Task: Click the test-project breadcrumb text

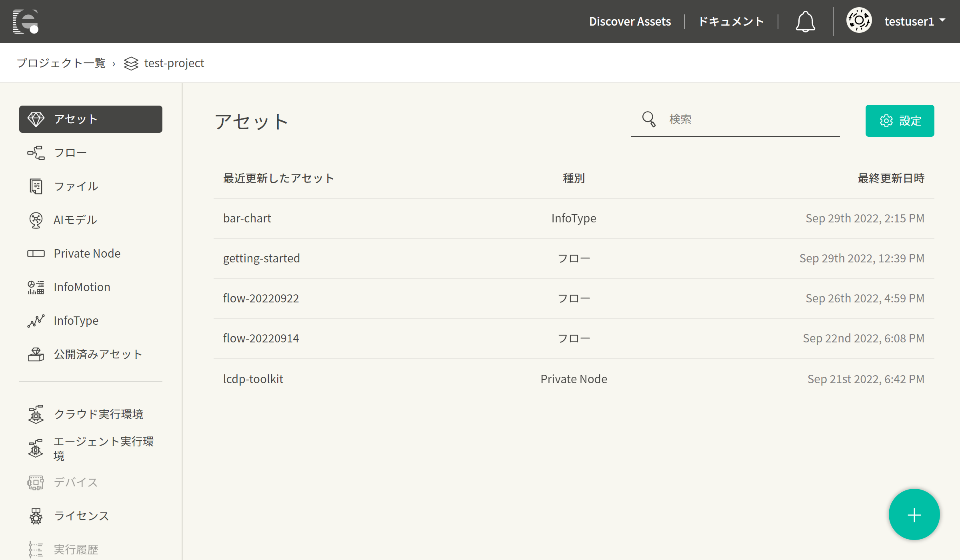Action: pos(174,63)
